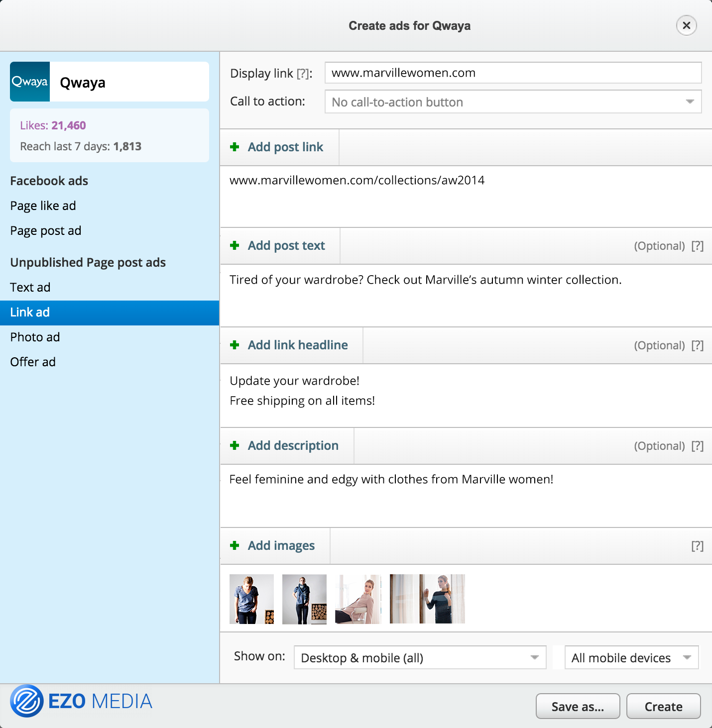Image resolution: width=712 pixels, height=728 pixels.
Task: Open help icon for description section
Action: [697, 446]
